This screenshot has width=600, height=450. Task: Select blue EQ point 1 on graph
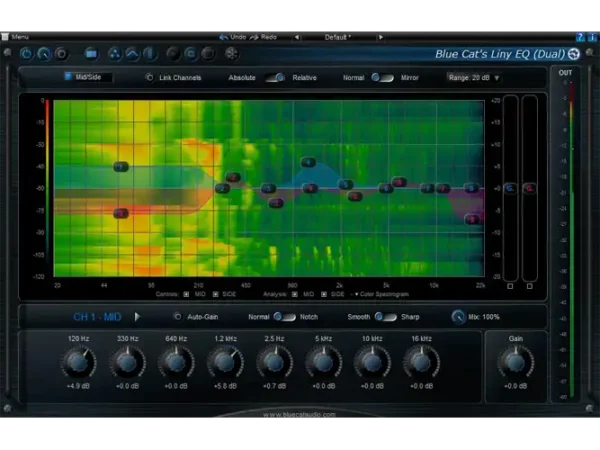(121, 166)
